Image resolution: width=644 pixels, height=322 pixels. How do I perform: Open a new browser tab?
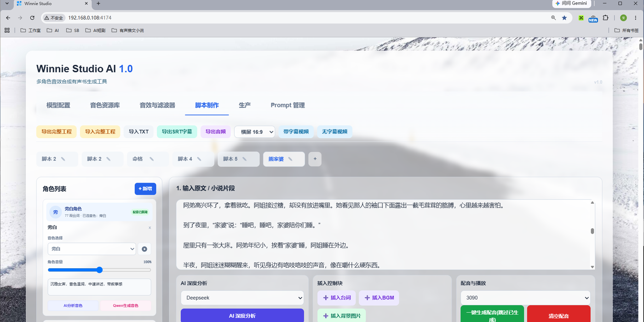98,4
